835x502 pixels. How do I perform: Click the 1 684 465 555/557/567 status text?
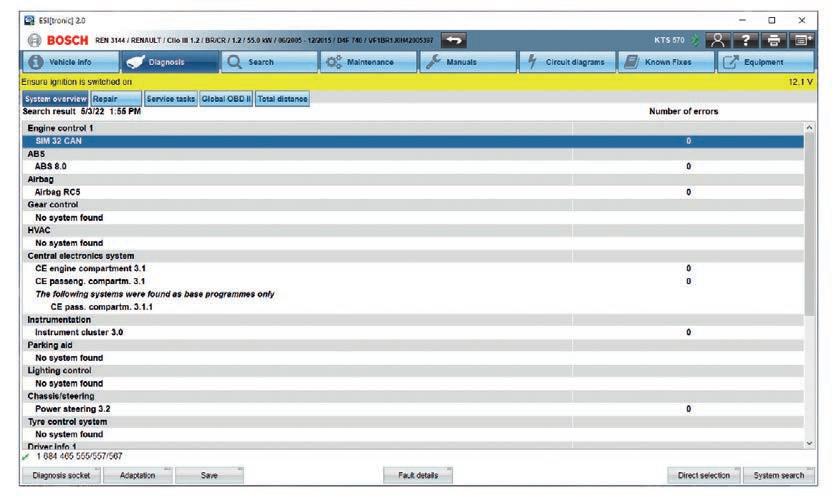pyautogui.click(x=79, y=456)
